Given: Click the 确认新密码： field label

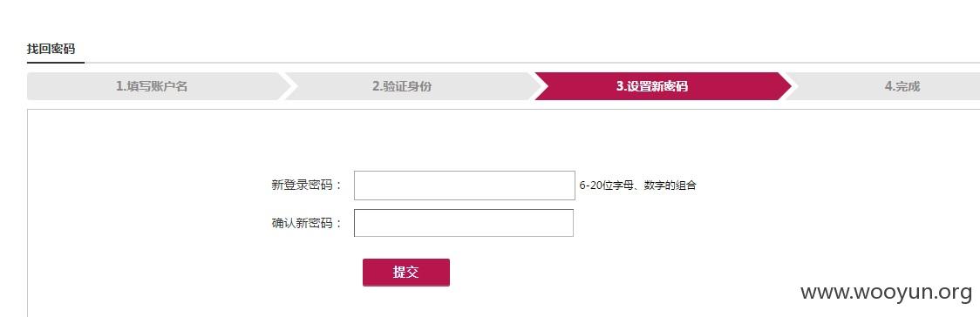Looking at the screenshot, I should tap(307, 224).
